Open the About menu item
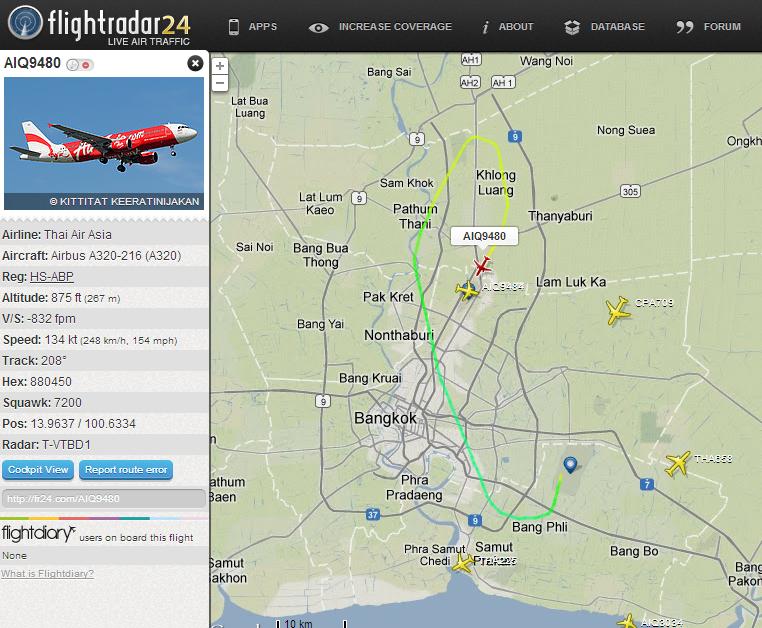 tap(507, 27)
